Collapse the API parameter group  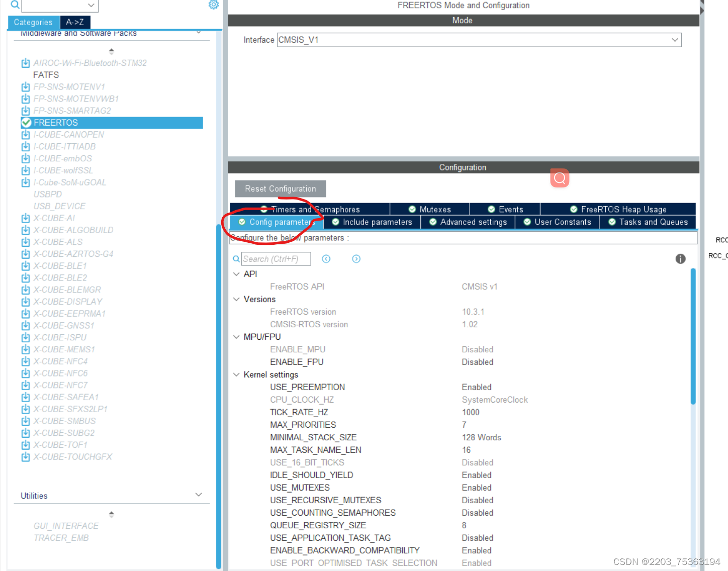(x=236, y=274)
